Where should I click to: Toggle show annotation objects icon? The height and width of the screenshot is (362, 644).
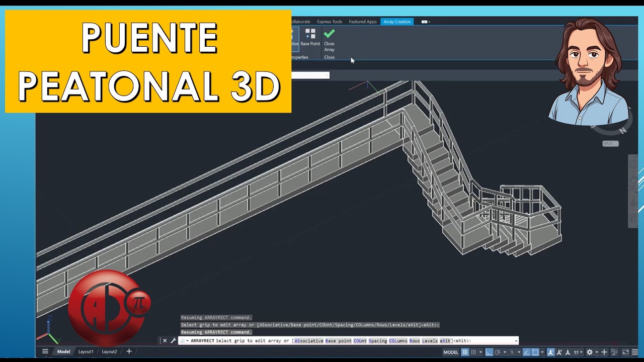click(551, 352)
